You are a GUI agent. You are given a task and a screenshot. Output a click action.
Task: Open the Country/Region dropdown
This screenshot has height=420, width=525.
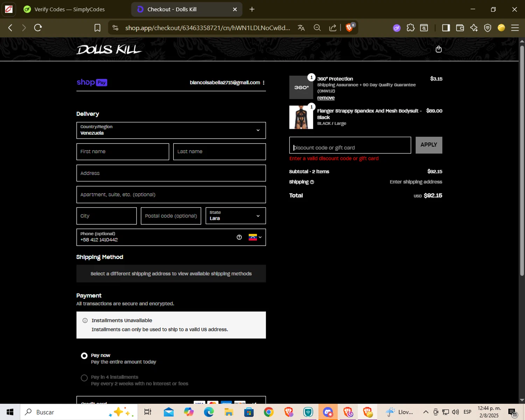coord(171,130)
